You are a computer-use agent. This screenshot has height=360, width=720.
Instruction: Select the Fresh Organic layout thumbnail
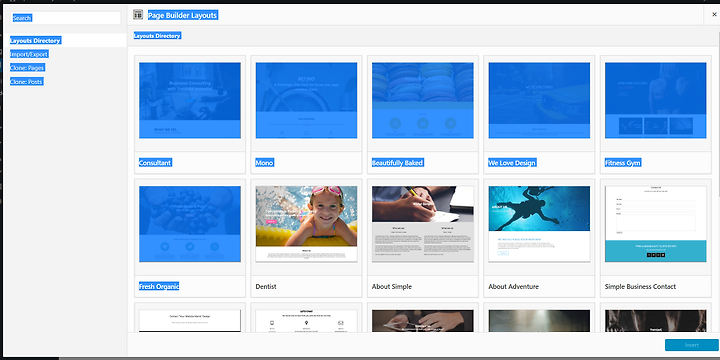click(x=190, y=224)
